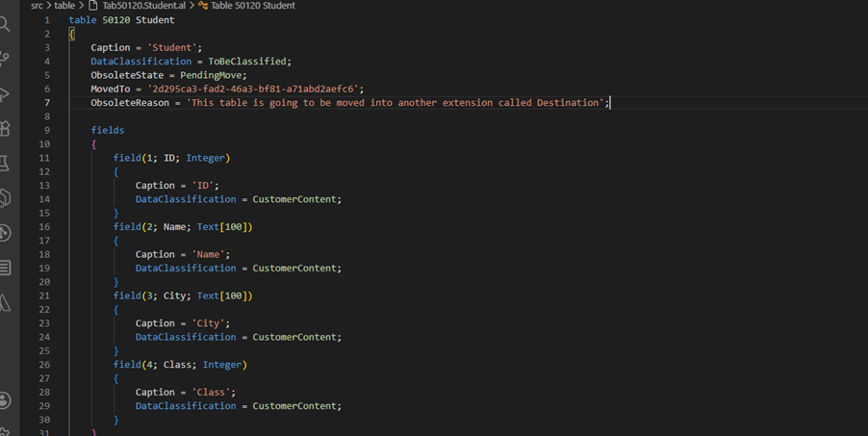The image size is (868, 436).
Task: Click the 'Student' caption string on line 3
Action: (172, 48)
